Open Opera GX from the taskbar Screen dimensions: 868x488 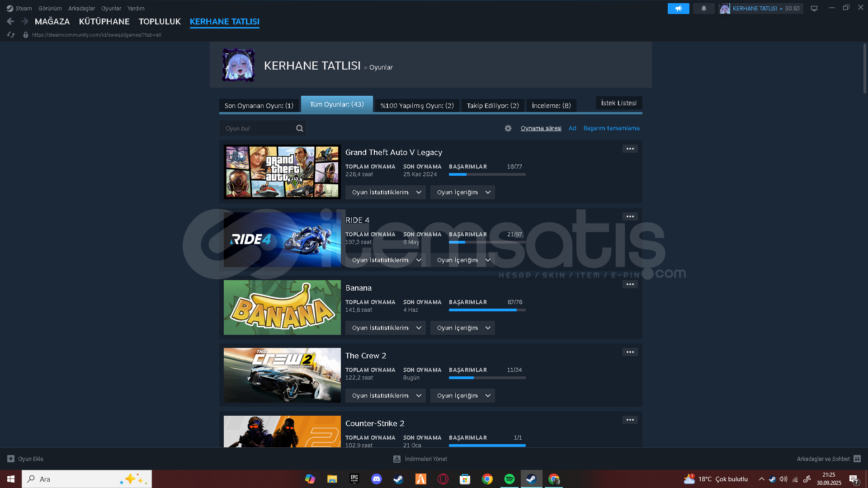click(x=443, y=479)
